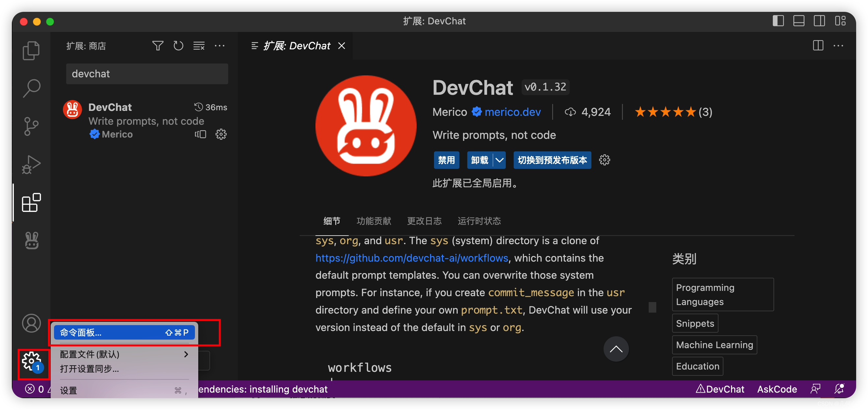Select 命令面板... menu entry
868x410 pixels.
point(124,333)
